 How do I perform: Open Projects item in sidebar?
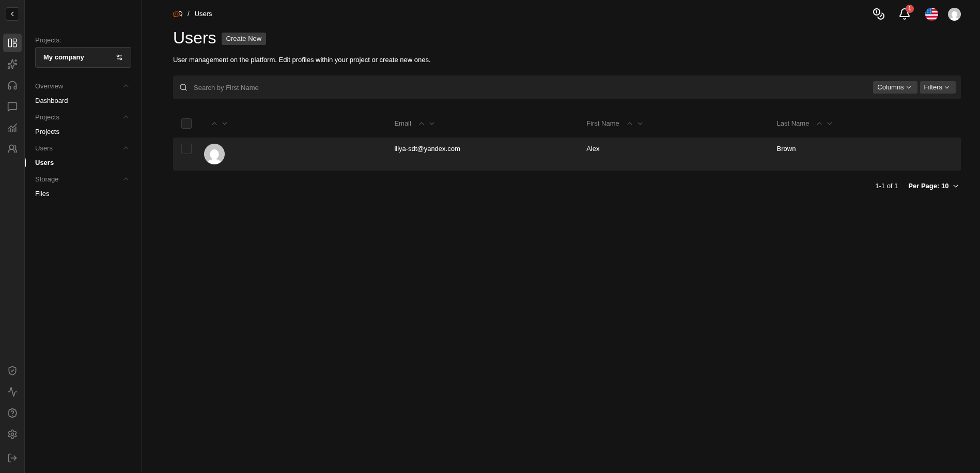[x=47, y=132]
